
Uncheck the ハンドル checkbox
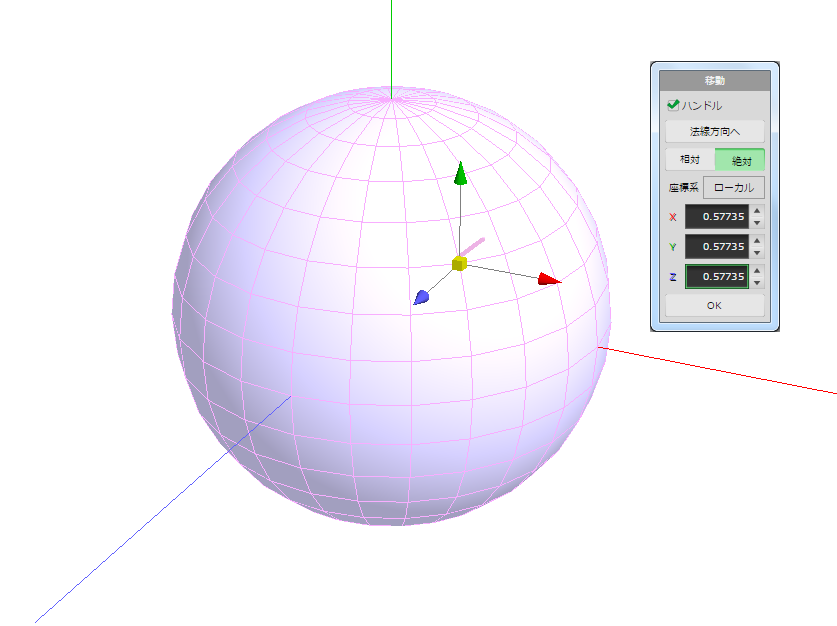pyautogui.click(x=673, y=105)
